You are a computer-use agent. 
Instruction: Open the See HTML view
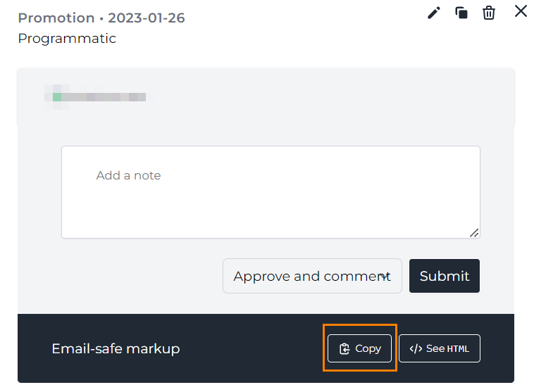point(440,348)
